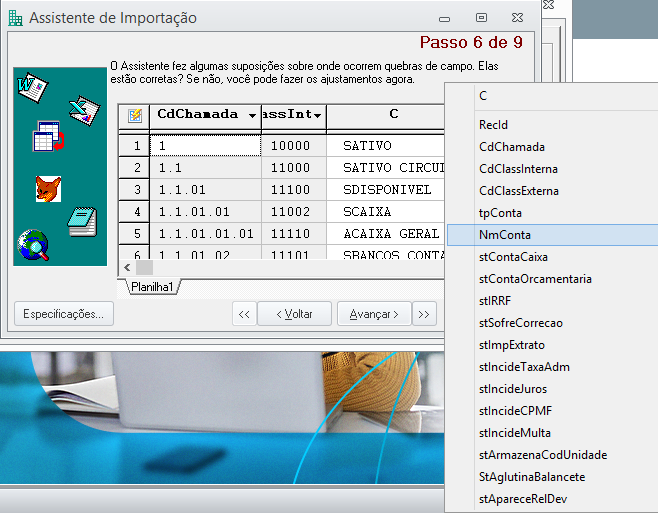Click the SDISPONIVEL cell
This screenshot has width=658, height=513.
tap(385, 190)
